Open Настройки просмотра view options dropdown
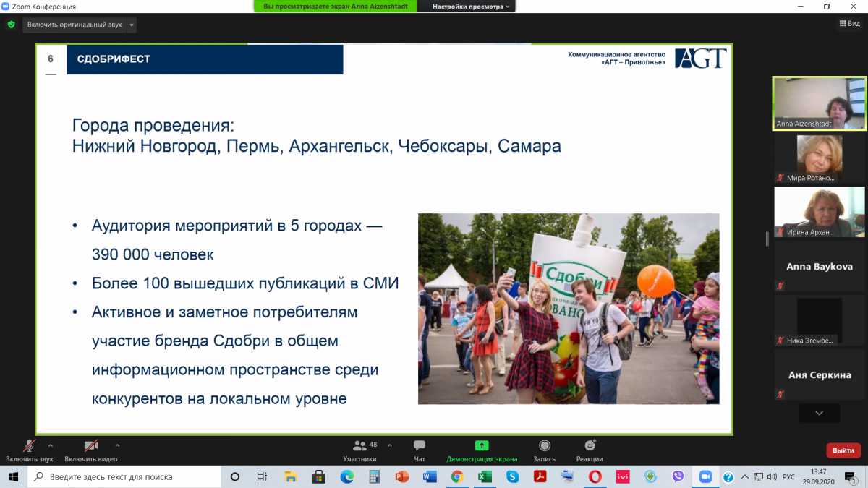The image size is (868, 488). [471, 7]
